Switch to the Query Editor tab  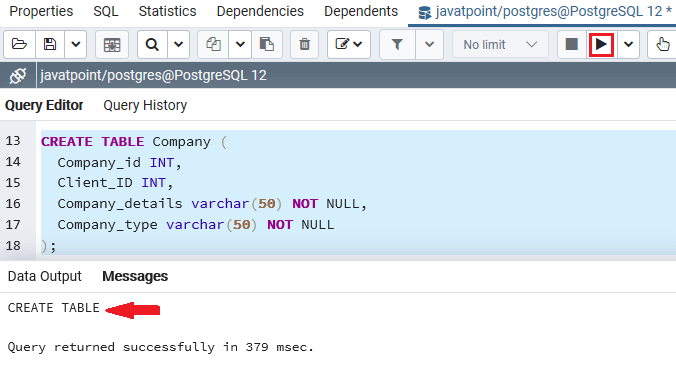[x=44, y=105]
